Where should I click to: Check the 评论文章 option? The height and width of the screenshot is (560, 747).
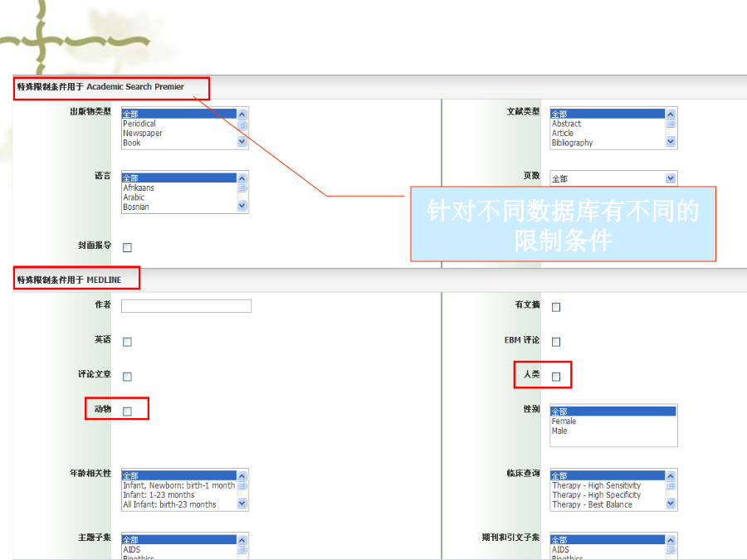127,377
